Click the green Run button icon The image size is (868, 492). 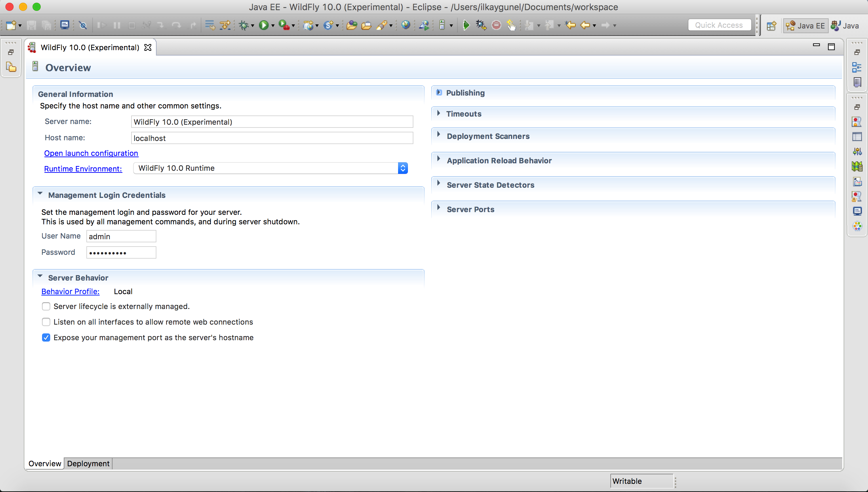pos(263,25)
